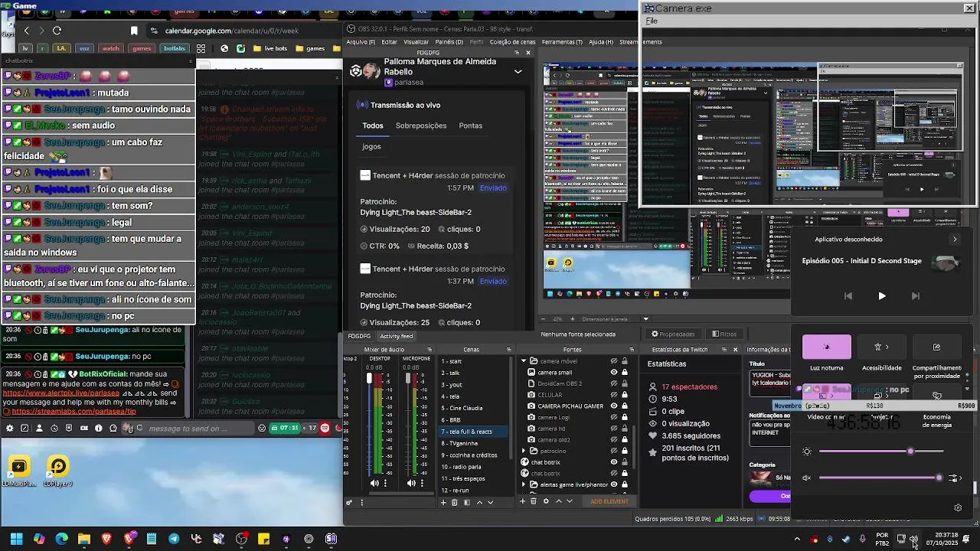Switch to Sobreposições tab
Image resolution: width=980 pixels, height=551 pixels.
pyautogui.click(x=420, y=126)
